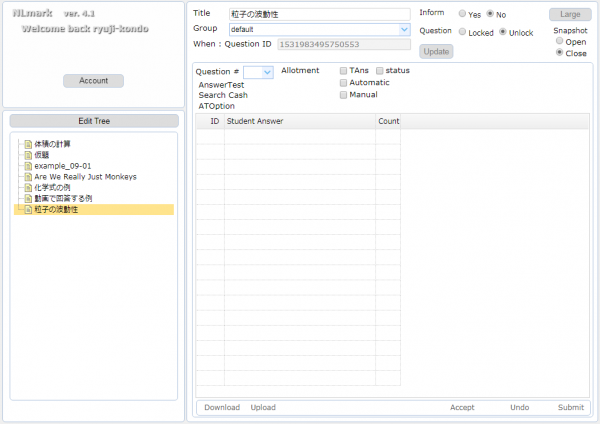600x424 pixels.
Task: Click the document icon beside example_09-01
Action: (x=28, y=166)
